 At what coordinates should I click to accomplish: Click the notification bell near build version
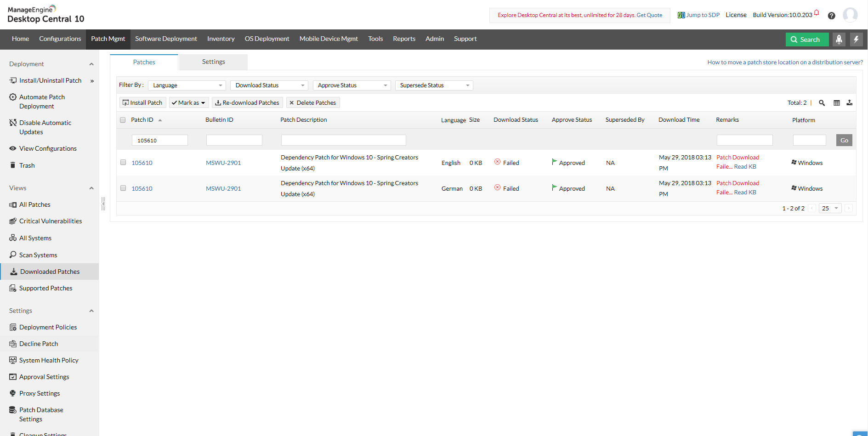[x=817, y=12]
